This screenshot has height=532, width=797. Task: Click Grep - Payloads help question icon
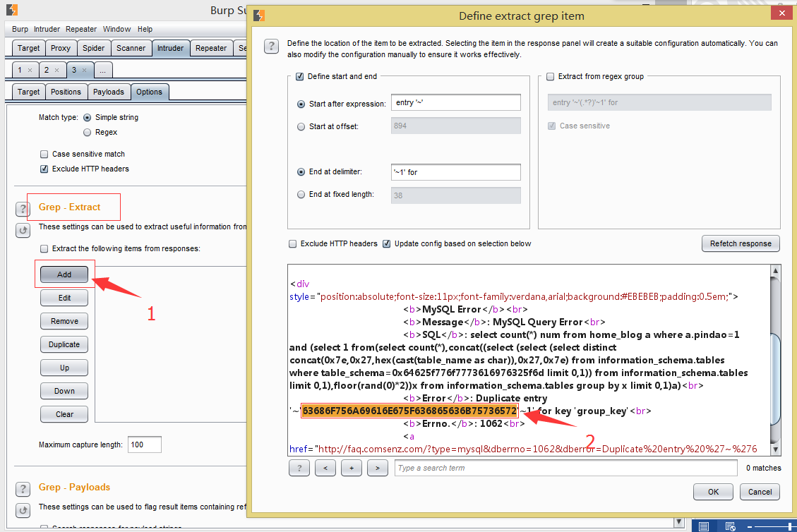(23, 489)
